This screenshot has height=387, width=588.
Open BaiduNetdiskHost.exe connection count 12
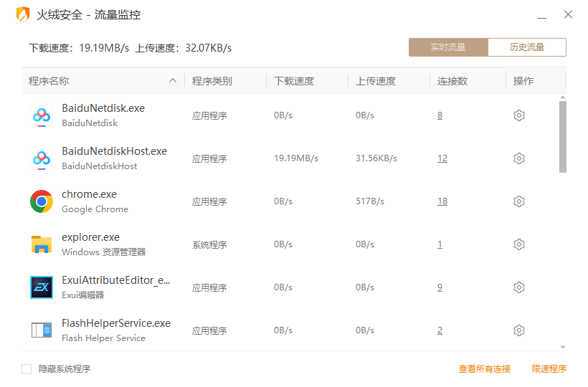[x=442, y=158]
